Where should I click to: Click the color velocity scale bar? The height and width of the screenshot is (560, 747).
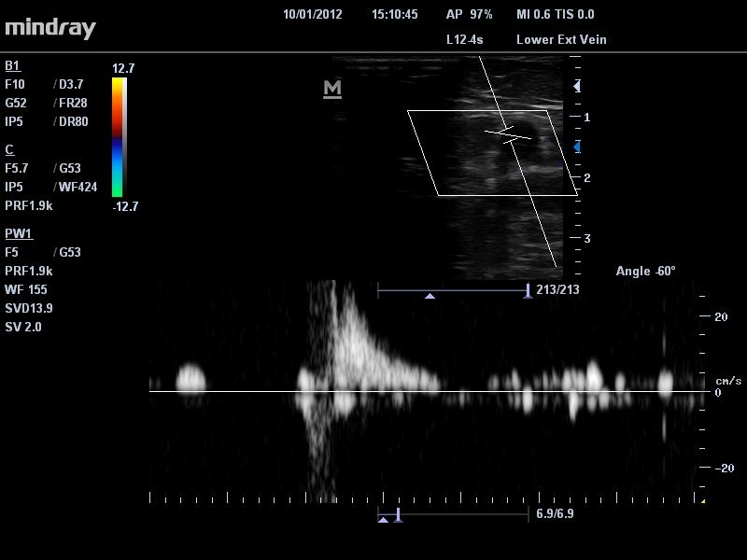118,137
